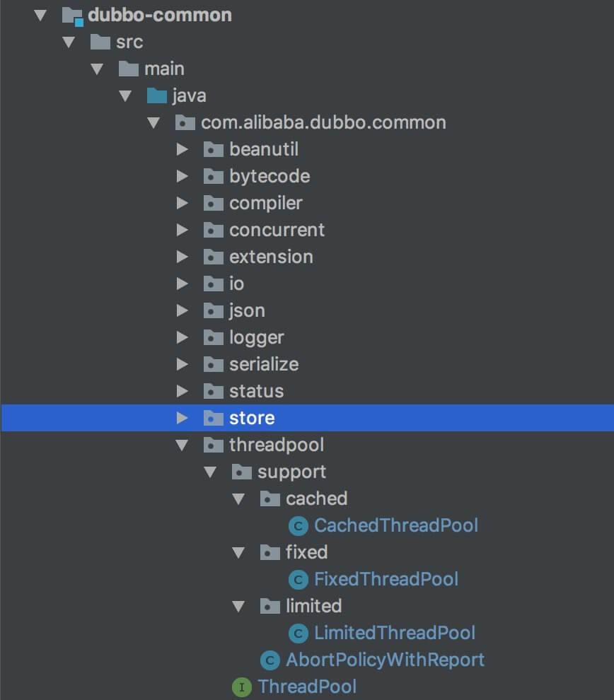Expand the concurrent package arrow

tap(183, 230)
